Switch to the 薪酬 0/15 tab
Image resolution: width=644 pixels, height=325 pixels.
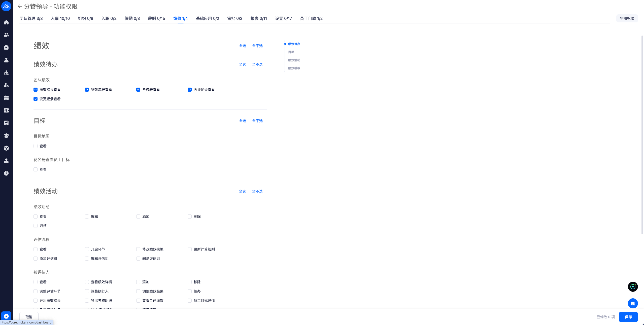156,19
